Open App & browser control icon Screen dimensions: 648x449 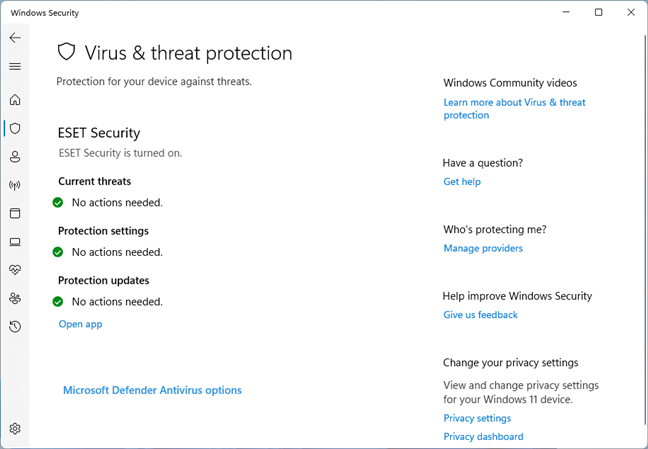coord(15,213)
